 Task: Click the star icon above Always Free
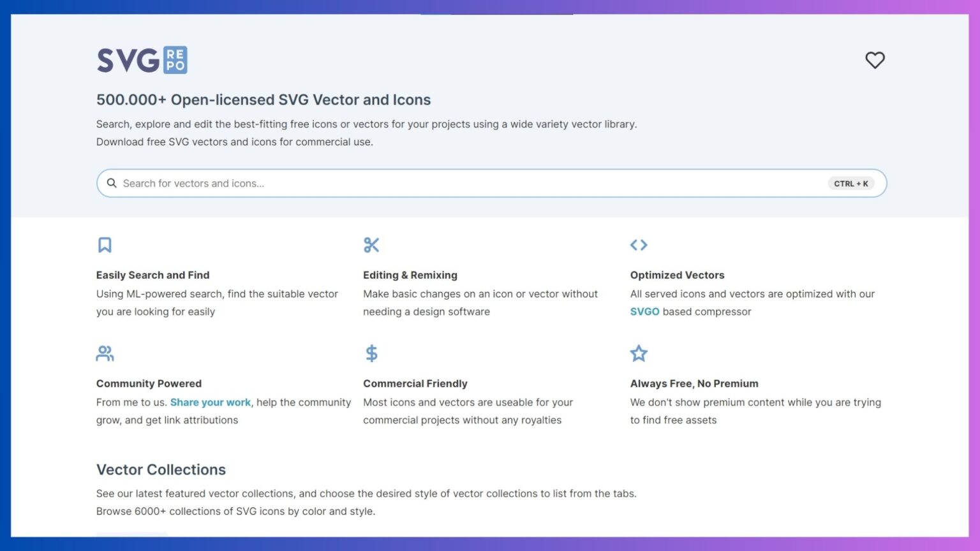click(x=639, y=353)
